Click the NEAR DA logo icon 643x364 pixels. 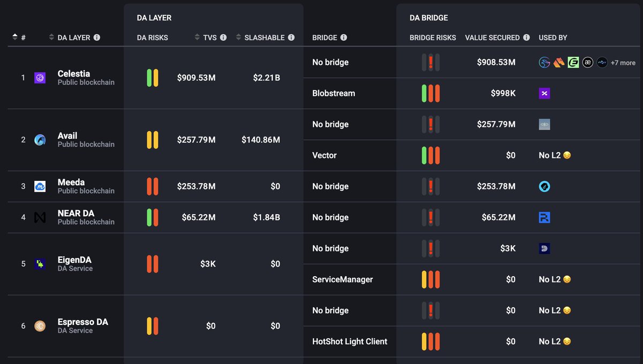point(40,217)
